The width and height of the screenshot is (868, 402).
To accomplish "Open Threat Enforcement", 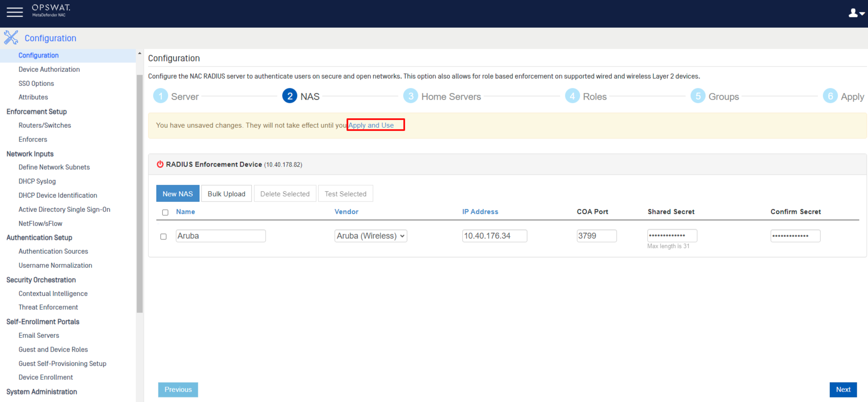I will (48, 307).
